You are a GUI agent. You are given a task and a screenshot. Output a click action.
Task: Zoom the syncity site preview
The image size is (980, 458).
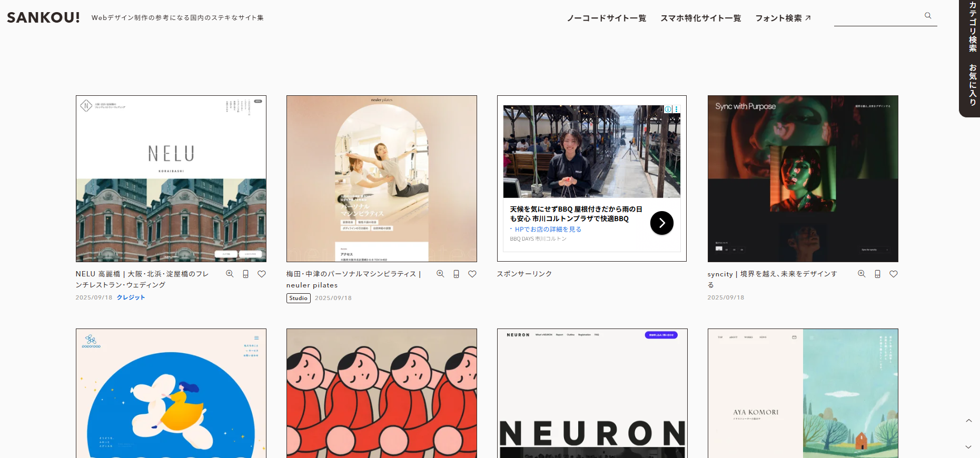tap(862, 274)
